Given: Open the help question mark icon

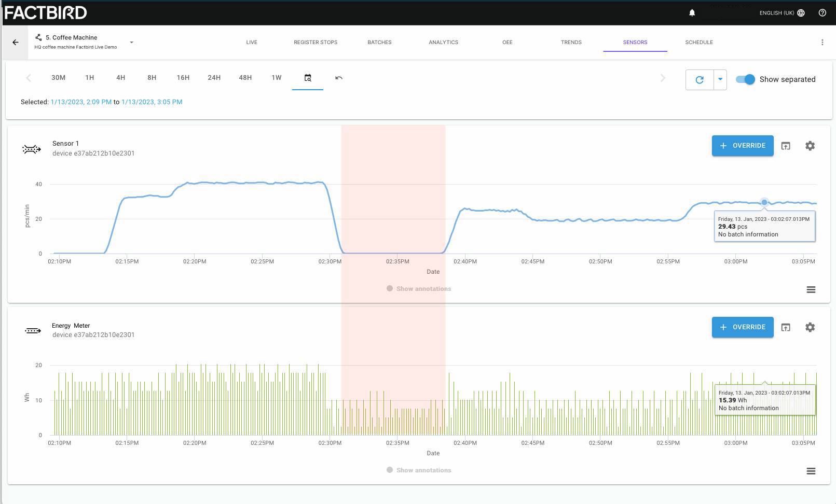Looking at the screenshot, I should click(822, 13).
